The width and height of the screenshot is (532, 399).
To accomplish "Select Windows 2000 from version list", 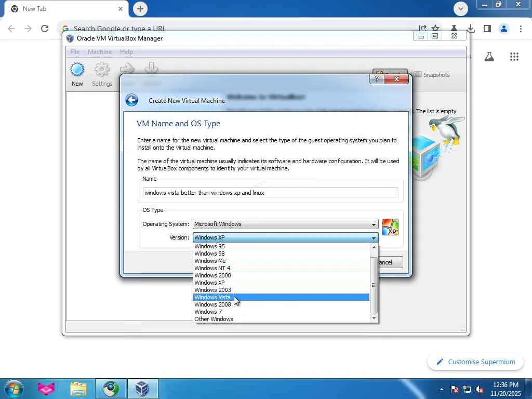I will [x=281, y=275].
